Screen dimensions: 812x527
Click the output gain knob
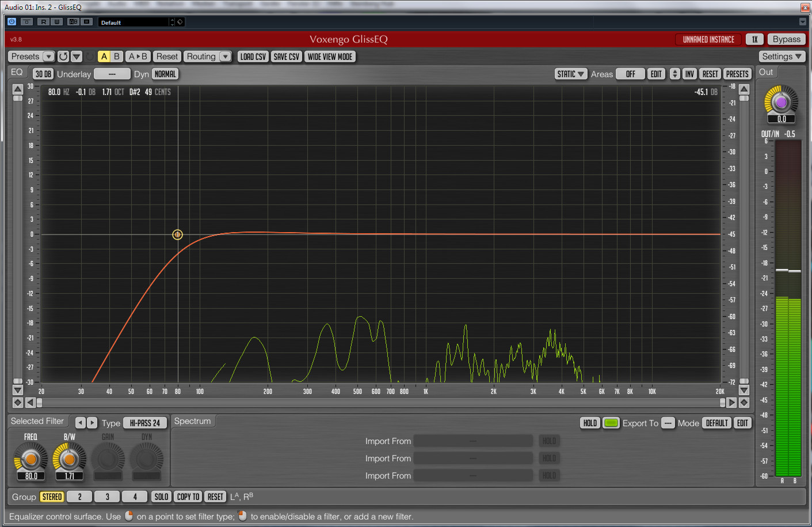tap(781, 102)
